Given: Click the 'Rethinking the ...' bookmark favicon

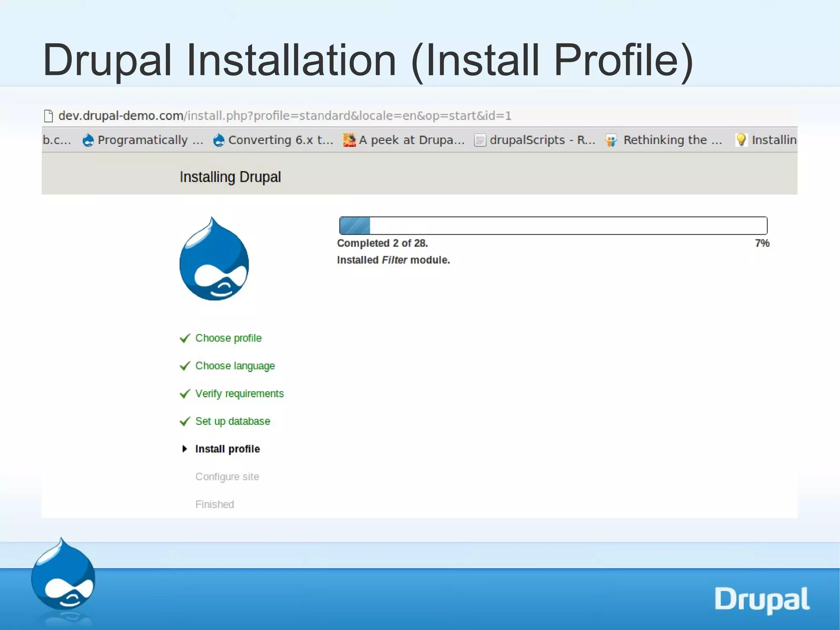Looking at the screenshot, I should tap(611, 140).
